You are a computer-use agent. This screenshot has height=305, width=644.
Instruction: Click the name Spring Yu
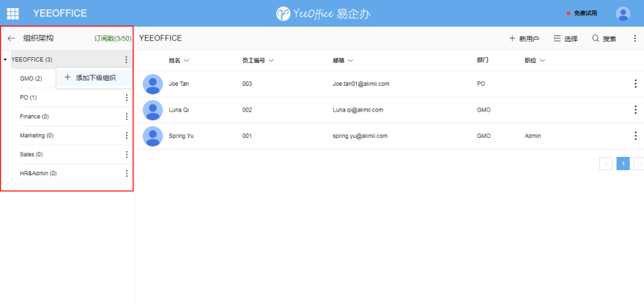click(181, 136)
